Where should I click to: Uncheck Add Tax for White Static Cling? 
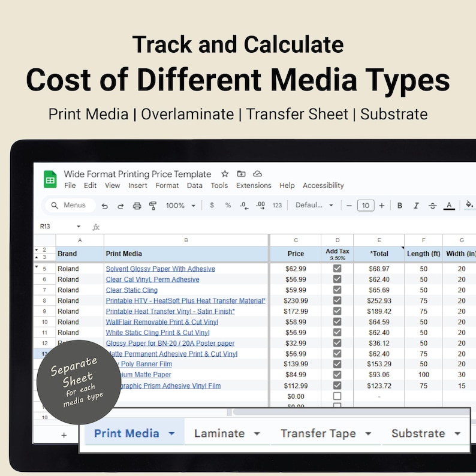tap(337, 332)
